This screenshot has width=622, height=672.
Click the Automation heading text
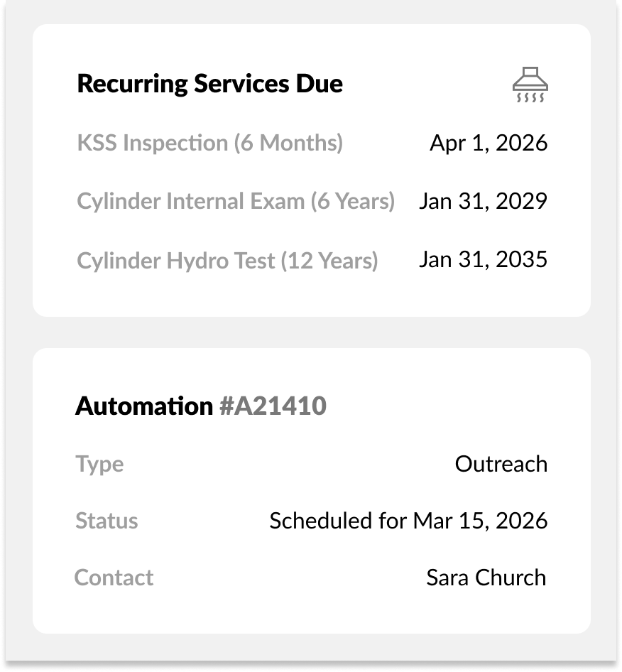(143, 406)
